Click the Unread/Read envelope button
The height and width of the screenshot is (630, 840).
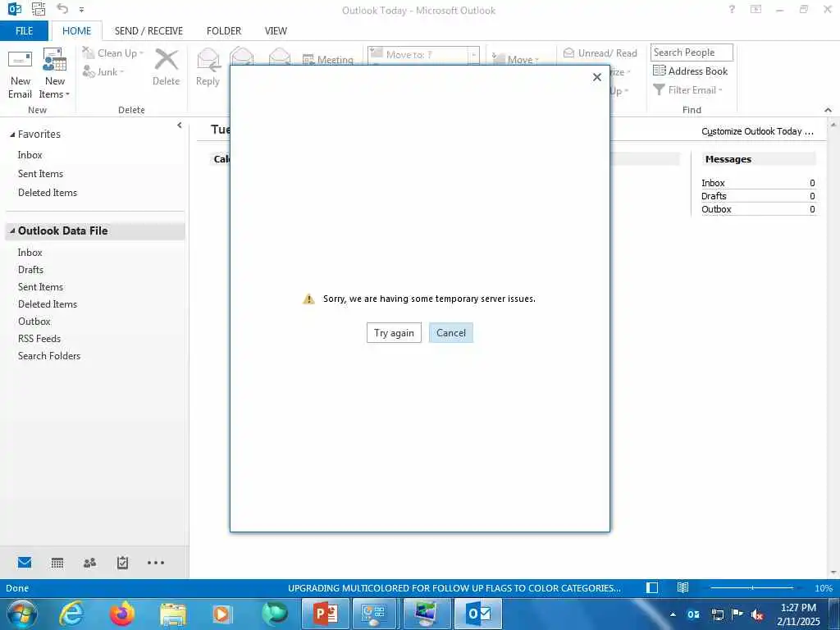point(600,53)
